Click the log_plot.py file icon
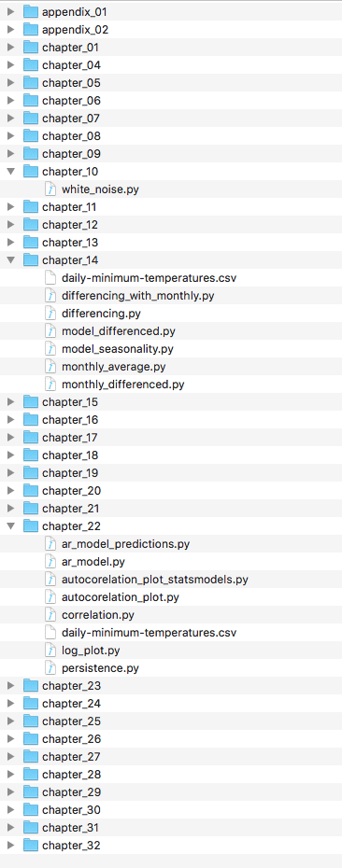 pyautogui.click(x=50, y=650)
